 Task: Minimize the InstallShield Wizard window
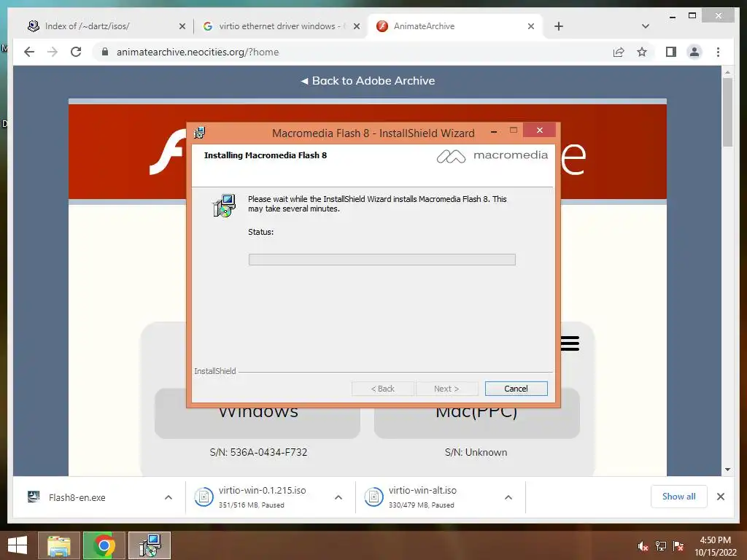click(x=495, y=131)
